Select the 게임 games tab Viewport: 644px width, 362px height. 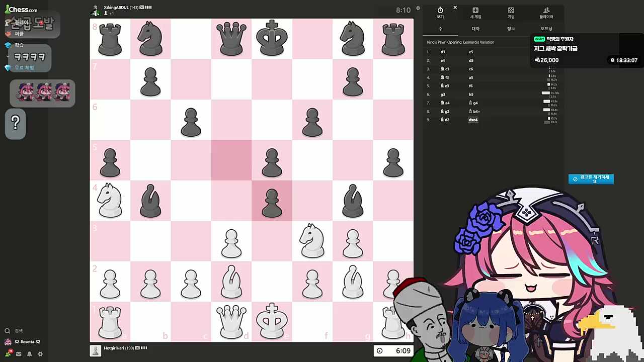pyautogui.click(x=511, y=13)
